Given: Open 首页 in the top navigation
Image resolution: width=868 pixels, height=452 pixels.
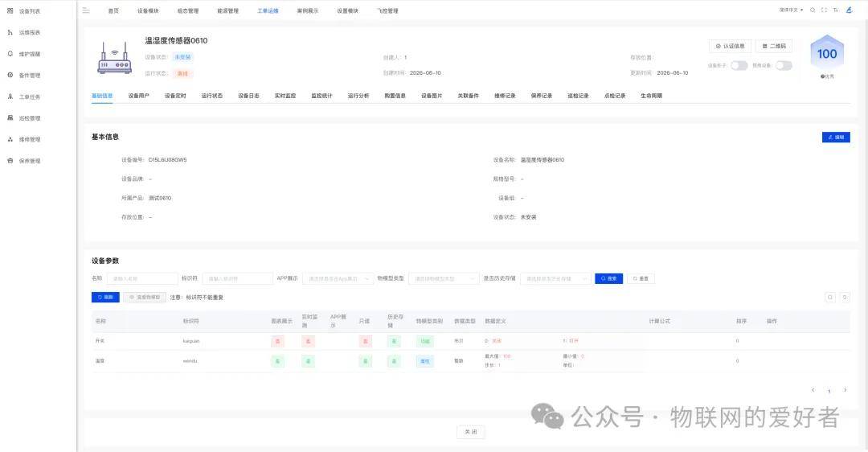Looking at the screenshot, I should point(113,10).
